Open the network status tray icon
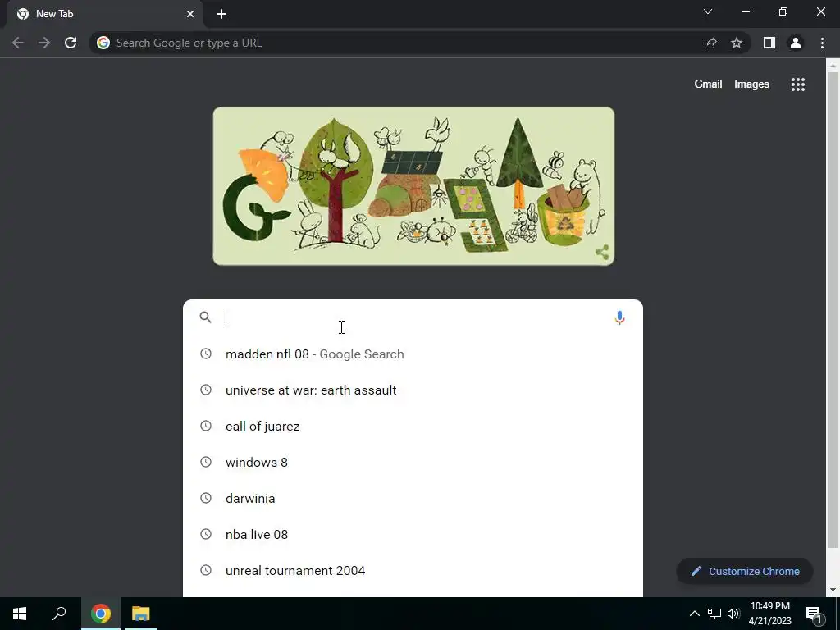 coord(714,614)
